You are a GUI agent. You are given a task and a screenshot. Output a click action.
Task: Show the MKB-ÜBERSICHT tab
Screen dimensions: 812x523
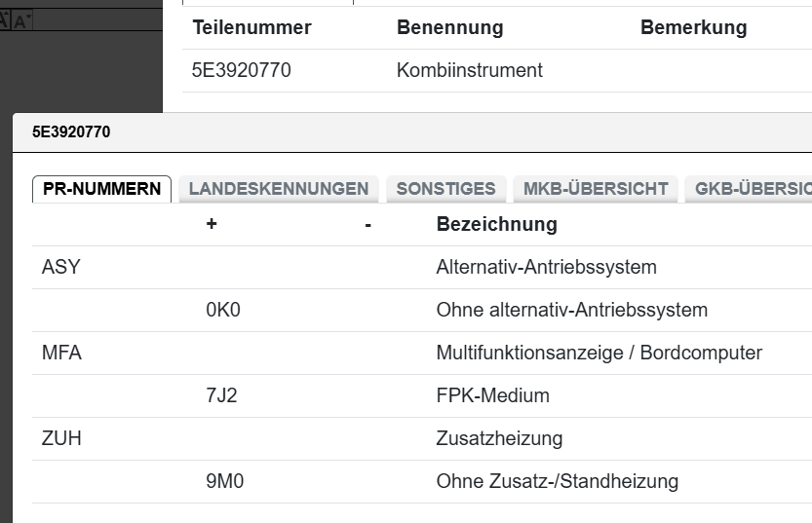(x=596, y=189)
